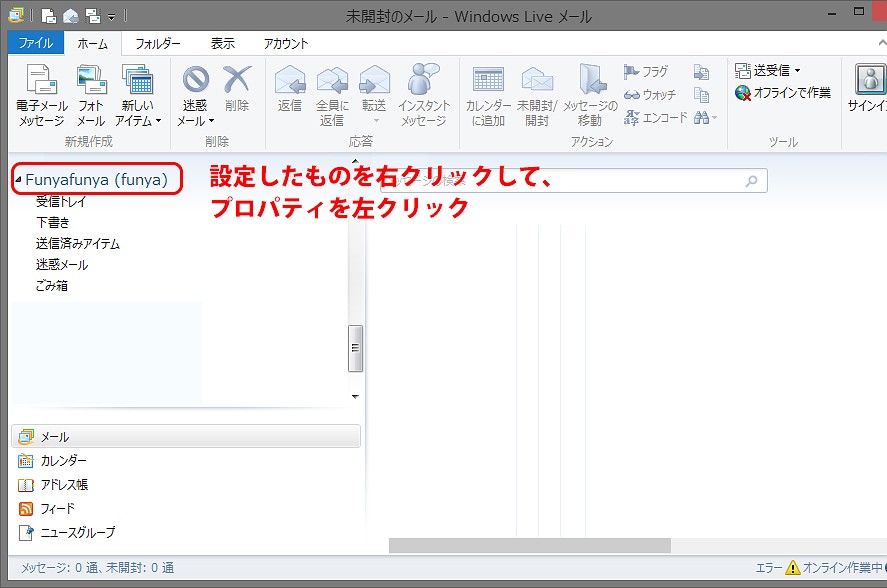Switch to the ホーム ribbon tab
This screenshot has width=887, height=588.
(92, 44)
